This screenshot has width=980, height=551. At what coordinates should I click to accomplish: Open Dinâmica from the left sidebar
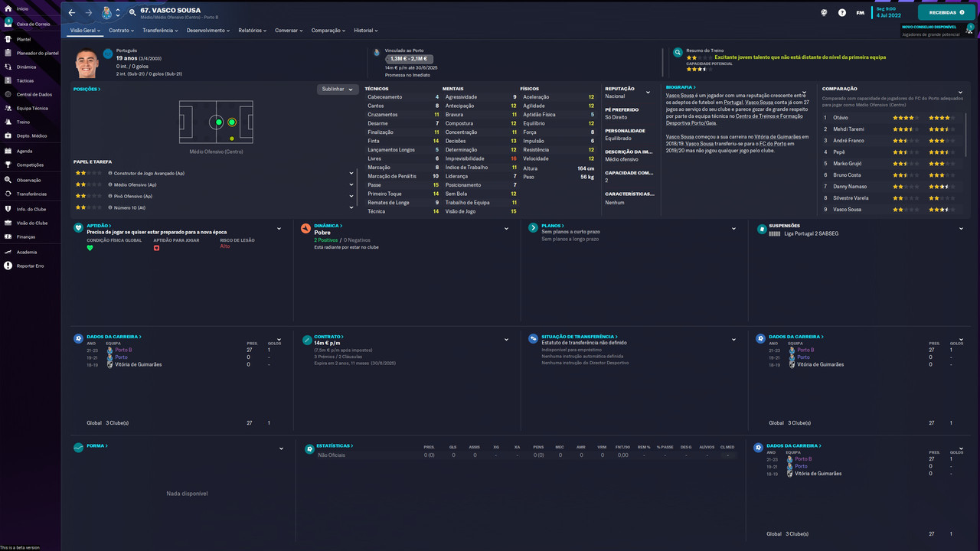tap(25, 67)
